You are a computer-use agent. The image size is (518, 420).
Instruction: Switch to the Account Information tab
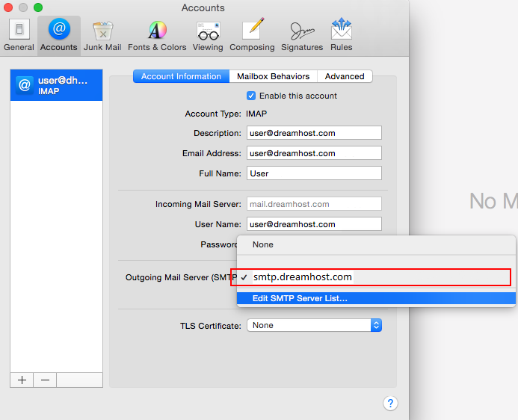pos(181,76)
